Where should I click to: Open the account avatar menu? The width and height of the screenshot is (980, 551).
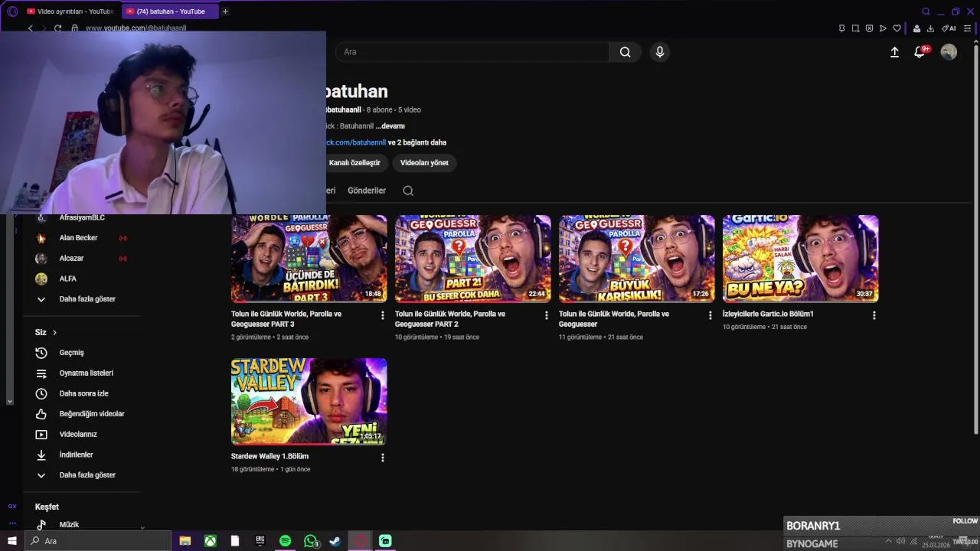[949, 52]
